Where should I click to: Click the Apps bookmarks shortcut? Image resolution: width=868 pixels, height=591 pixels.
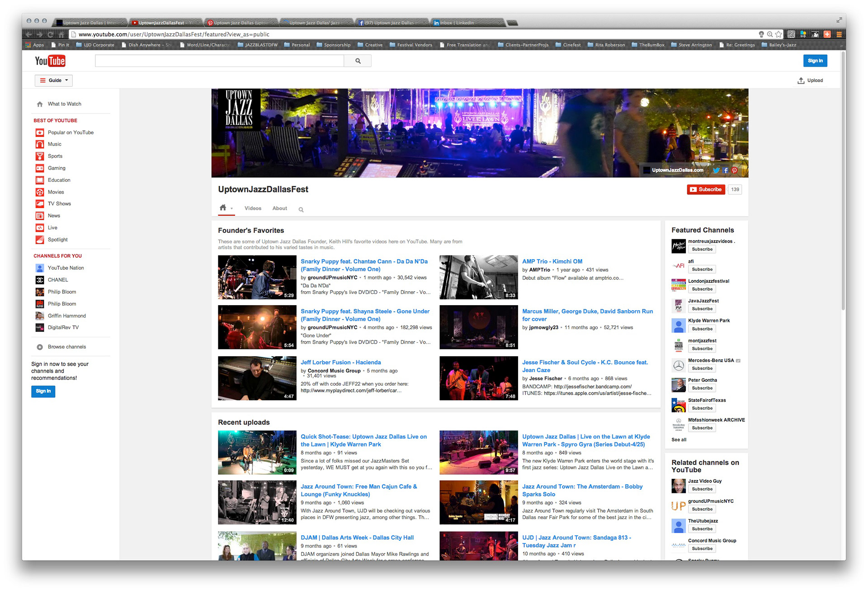coord(35,45)
